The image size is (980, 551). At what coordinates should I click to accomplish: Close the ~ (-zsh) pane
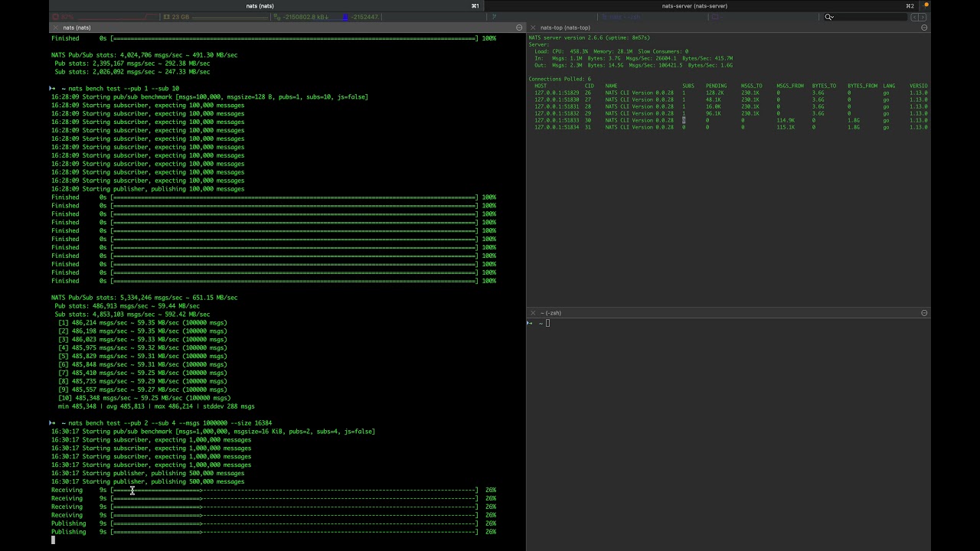pyautogui.click(x=533, y=313)
